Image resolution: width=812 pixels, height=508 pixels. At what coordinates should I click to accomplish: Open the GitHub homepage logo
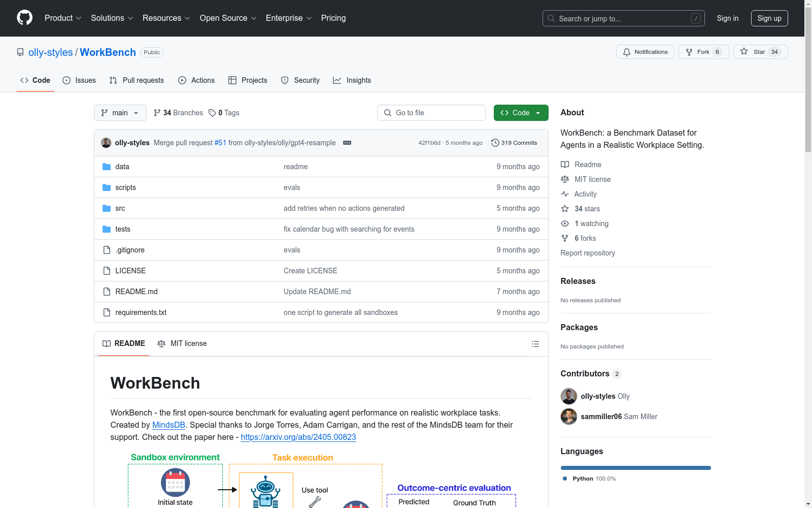(24, 18)
